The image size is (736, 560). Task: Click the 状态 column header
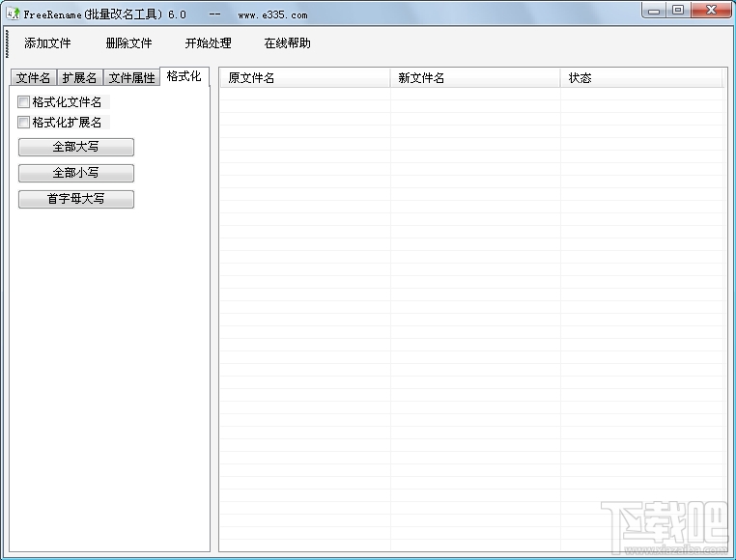(x=641, y=78)
